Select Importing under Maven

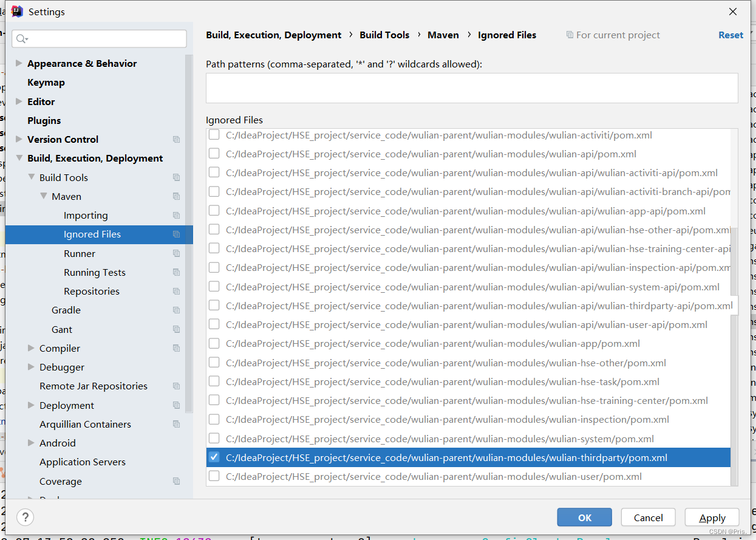tap(86, 215)
